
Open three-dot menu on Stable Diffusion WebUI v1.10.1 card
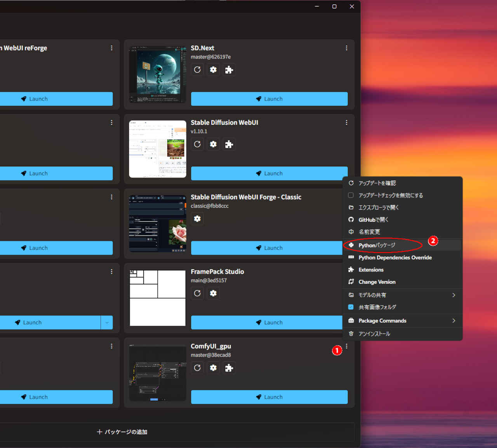[x=346, y=123]
